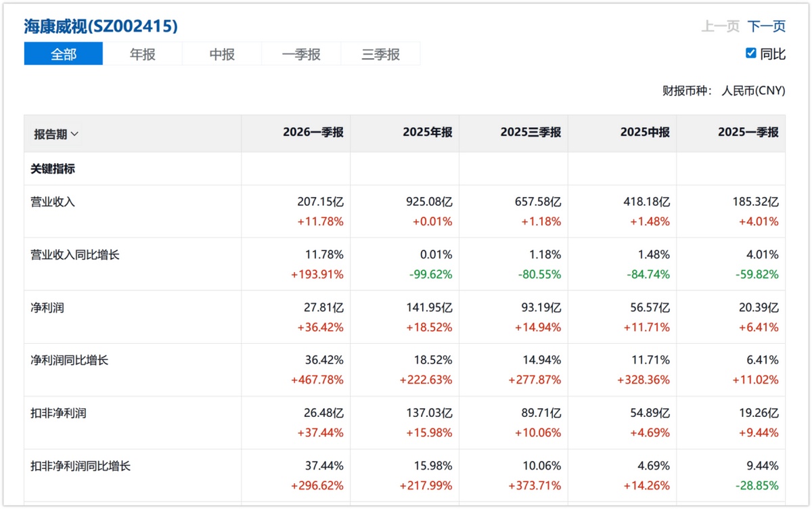
Task: Open the 海康威视(SZ002415) stock title
Action: pyautogui.click(x=101, y=26)
